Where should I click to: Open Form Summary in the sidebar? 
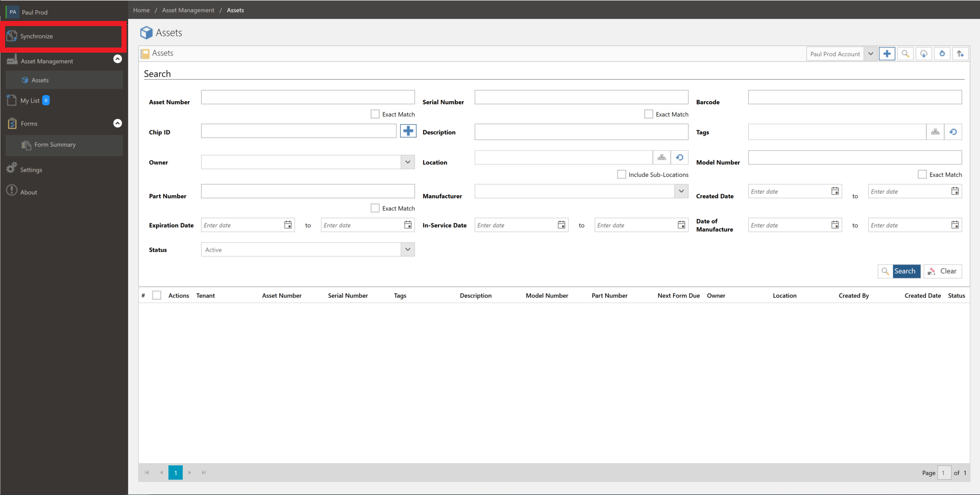pyautogui.click(x=64, y=145)
